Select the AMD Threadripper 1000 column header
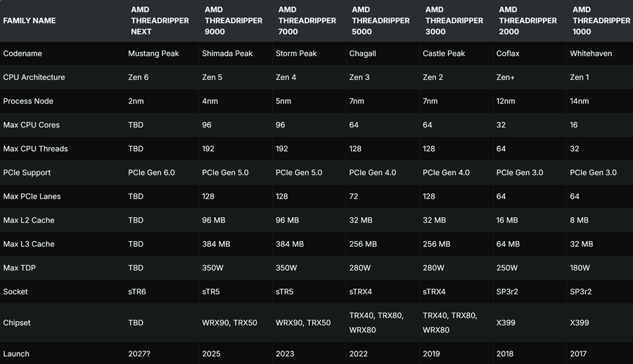The image size is (633, 364). tap(601, 20)
